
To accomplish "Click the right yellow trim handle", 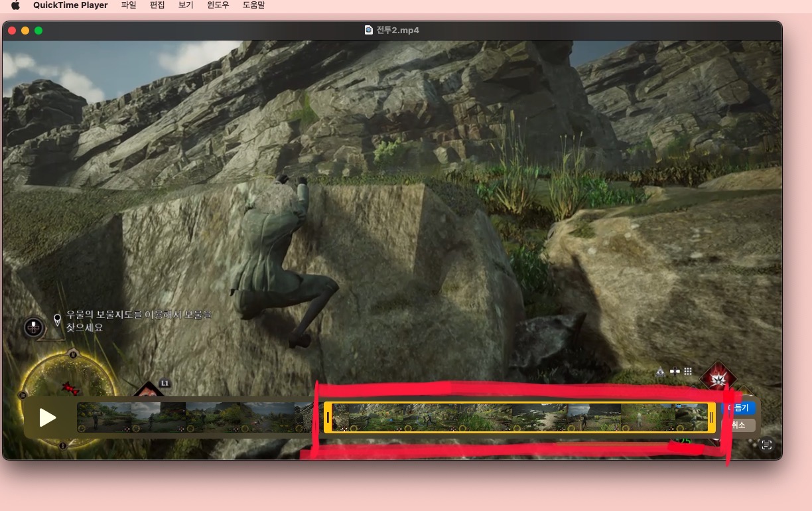I will (x=711, y=417).
